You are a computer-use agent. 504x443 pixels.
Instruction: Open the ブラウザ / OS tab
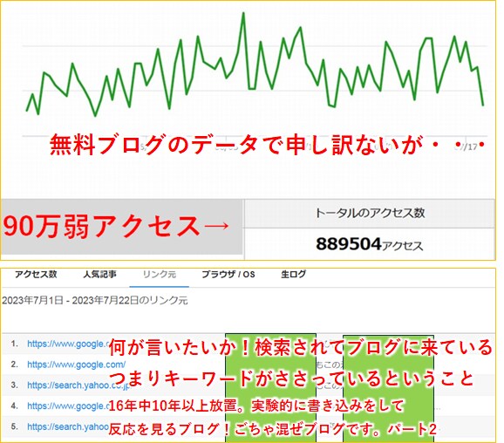(228, 274)
